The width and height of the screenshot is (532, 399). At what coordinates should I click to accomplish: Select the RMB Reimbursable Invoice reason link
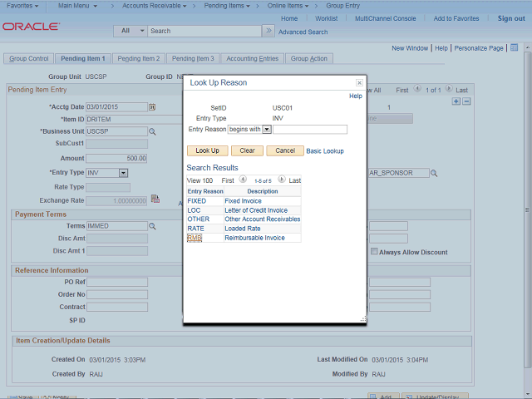tap(195, 238)
